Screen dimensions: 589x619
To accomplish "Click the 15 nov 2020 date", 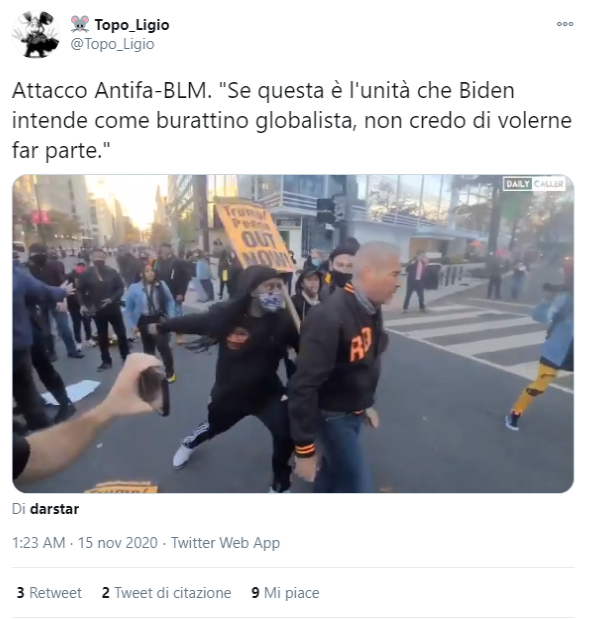I will [x=118, y=543].
